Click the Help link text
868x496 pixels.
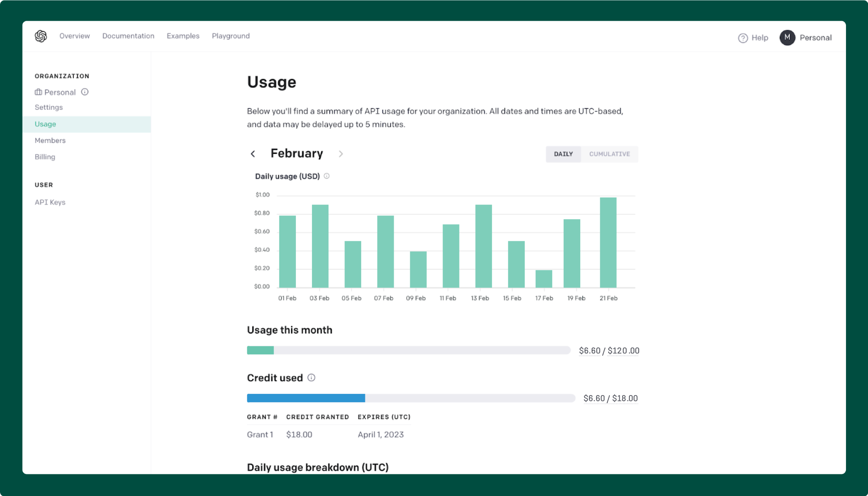[x=760, y=38]
